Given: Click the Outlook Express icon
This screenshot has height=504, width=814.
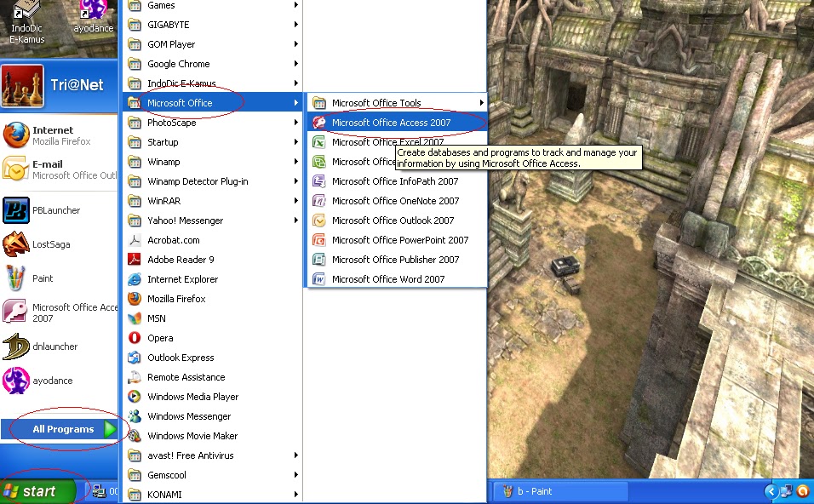Looking at the screenshot, I should (135, 358).
